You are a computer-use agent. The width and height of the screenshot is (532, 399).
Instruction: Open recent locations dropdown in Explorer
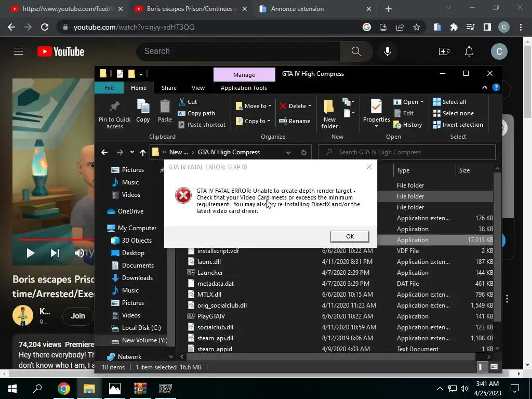132,152
